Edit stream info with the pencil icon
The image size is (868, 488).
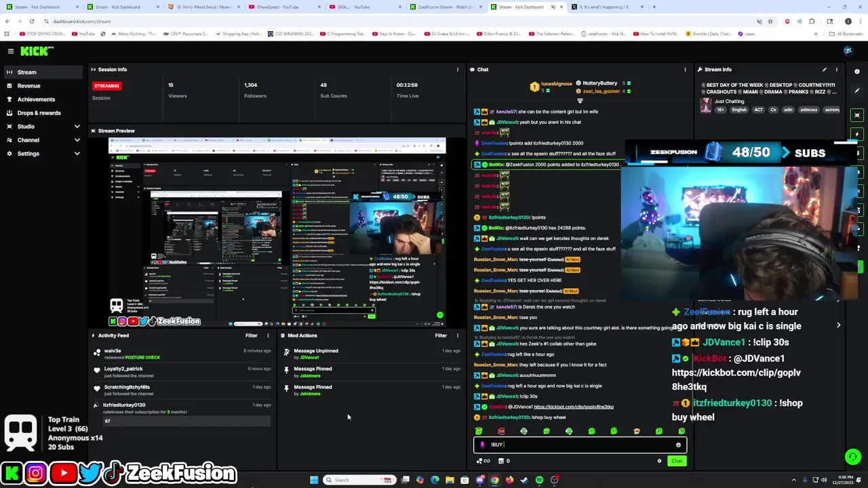pyautogui.click(x=825, y=69)
